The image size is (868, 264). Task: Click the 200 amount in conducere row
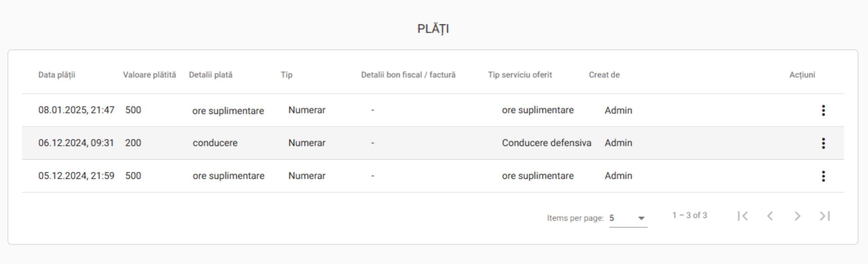tap(133, 143)
